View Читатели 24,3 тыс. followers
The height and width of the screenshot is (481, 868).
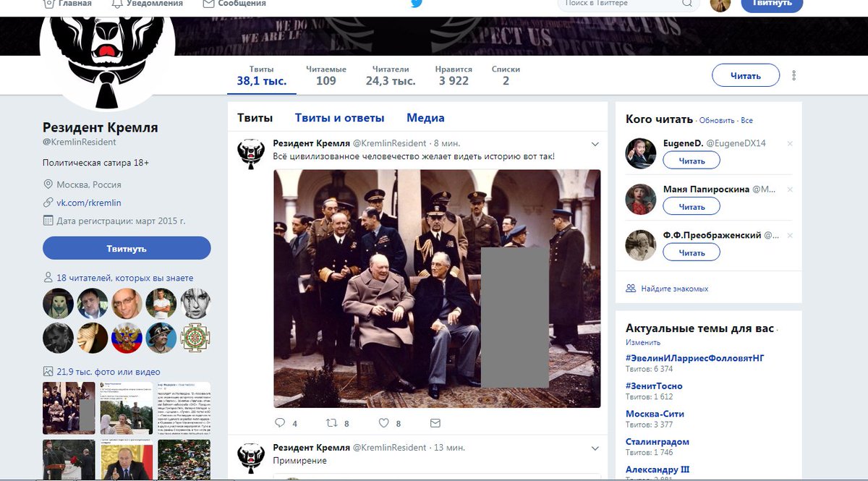tap(391, 75)
